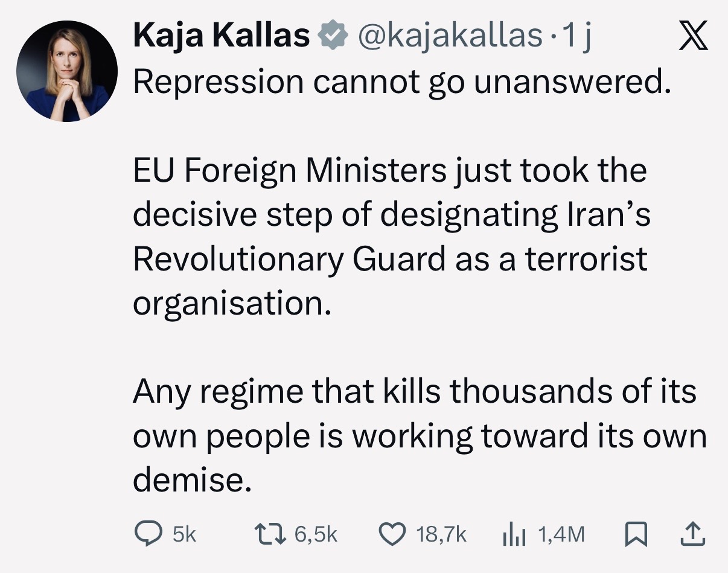The width and height of the screenshot is (728, 573).
Task: Click the share upload icon
Action: coord(692,534)
